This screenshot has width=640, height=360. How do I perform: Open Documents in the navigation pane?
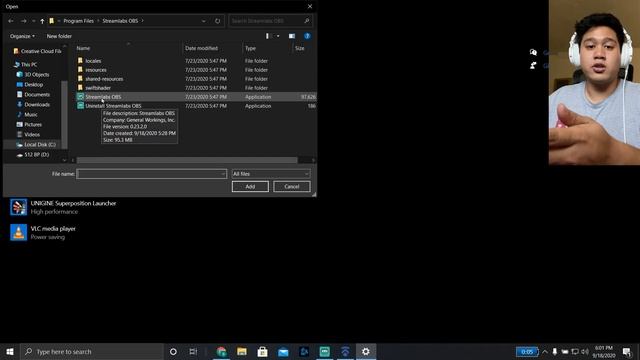point(33,94)
